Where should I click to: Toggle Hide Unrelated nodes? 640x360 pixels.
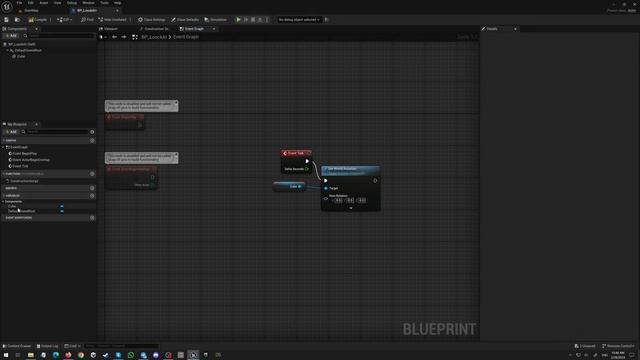pyautogui.click(x=113, y=20)
